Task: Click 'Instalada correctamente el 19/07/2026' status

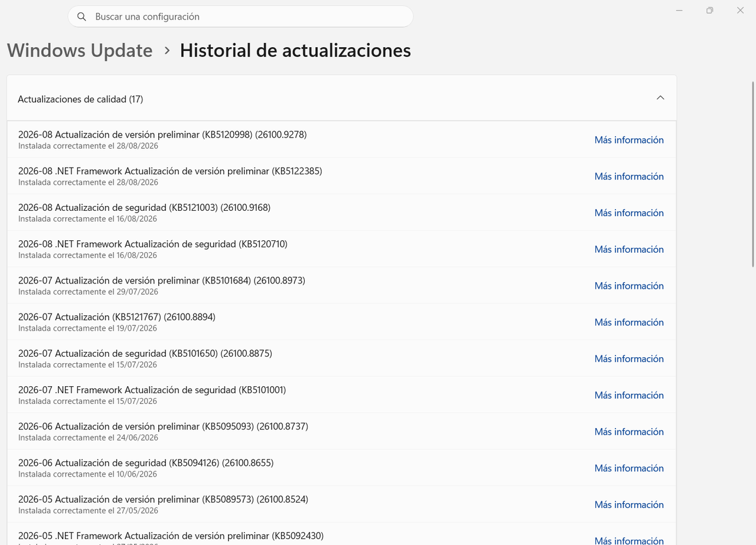Action: click(x=87, y=328)
